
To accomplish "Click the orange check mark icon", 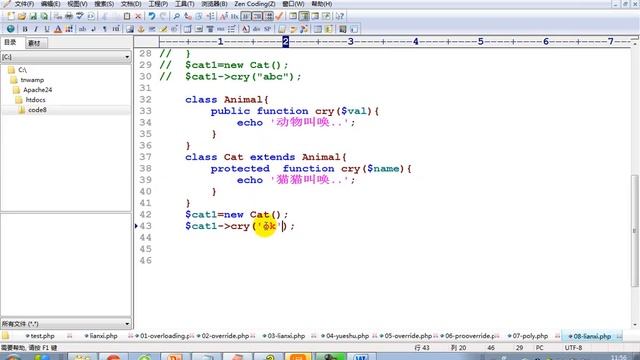I will (x=279, y=16).
